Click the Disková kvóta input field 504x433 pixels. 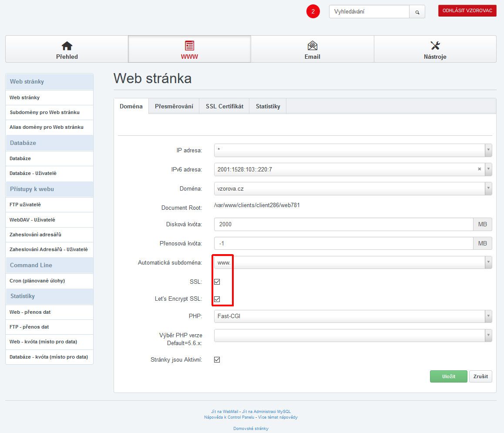coord(343,225)
